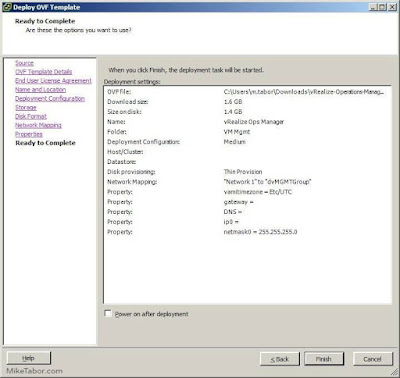Viewport: 400px width, 378px height.
Task: Cancel the OVF deployment wizard
Action: click(x=373, y=359)
